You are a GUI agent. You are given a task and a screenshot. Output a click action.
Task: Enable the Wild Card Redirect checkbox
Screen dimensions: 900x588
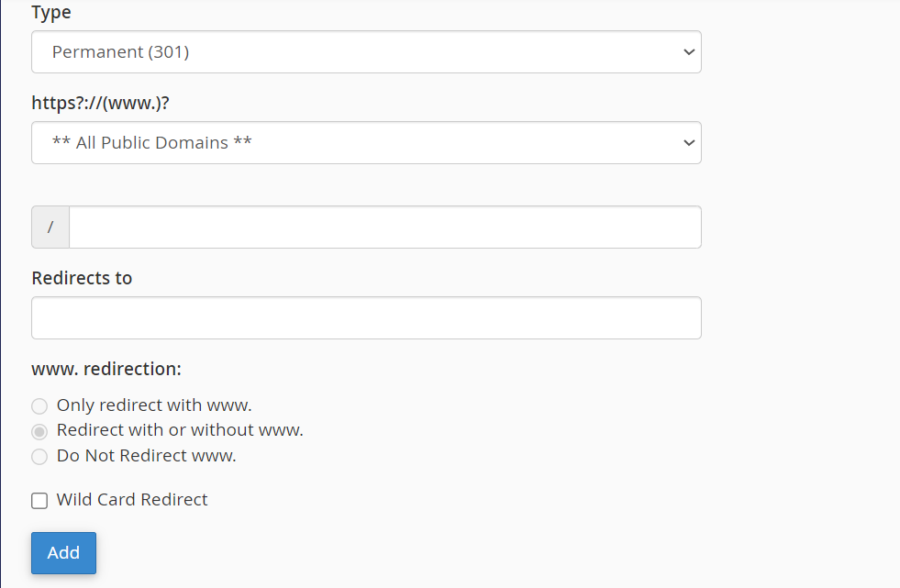[39, 501]
